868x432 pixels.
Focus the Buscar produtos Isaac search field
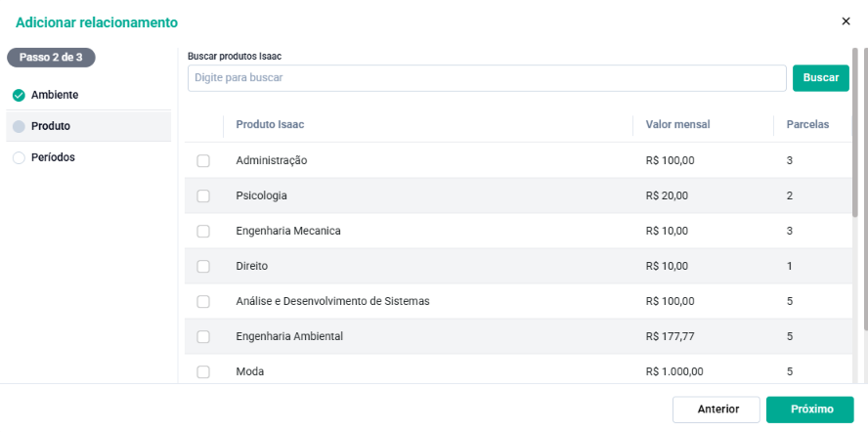[x=487, y=78]
